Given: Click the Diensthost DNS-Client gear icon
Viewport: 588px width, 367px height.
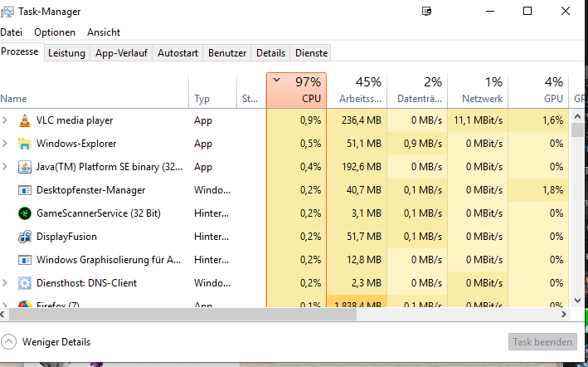Looking at the screenshot, I should click(x=25, y=283).
